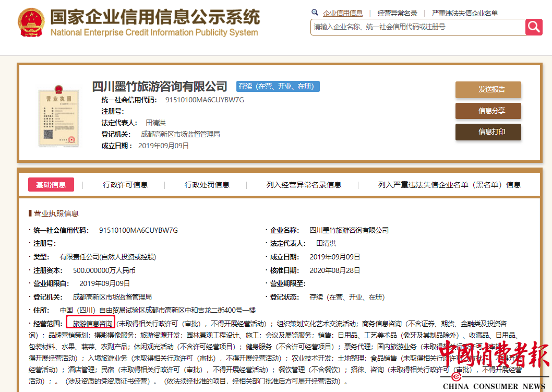This screenshot has height=392, width=552.
Task: Switch to the 行政许可信息 tab
Action: click(x=125, y=185)
